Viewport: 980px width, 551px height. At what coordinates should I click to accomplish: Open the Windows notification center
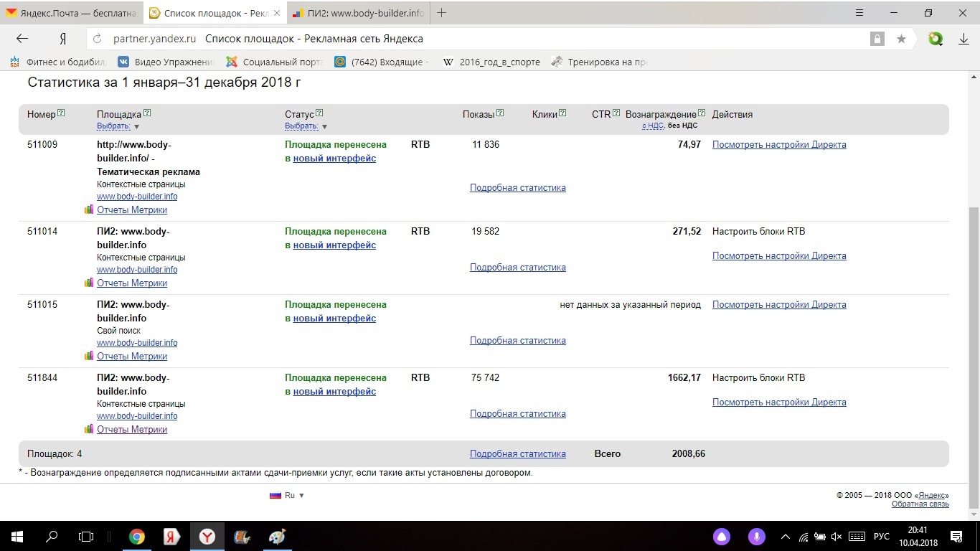[x=956, y=537]
